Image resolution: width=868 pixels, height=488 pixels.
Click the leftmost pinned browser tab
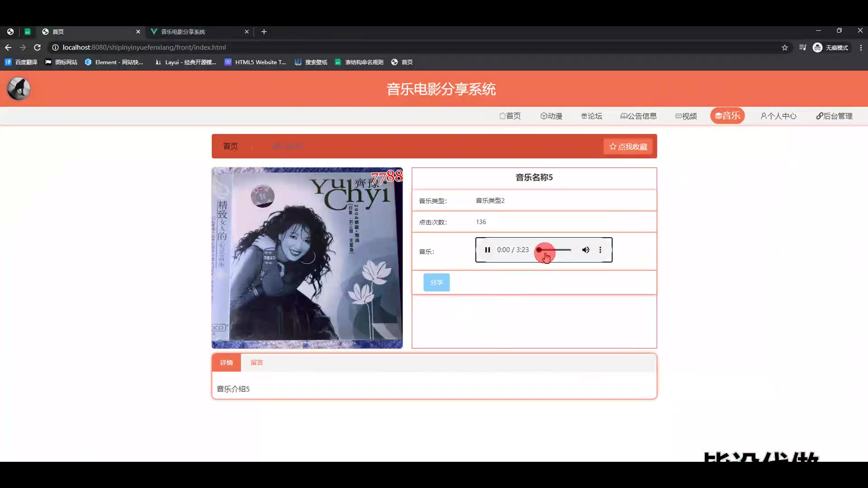[x=10, y=32]
